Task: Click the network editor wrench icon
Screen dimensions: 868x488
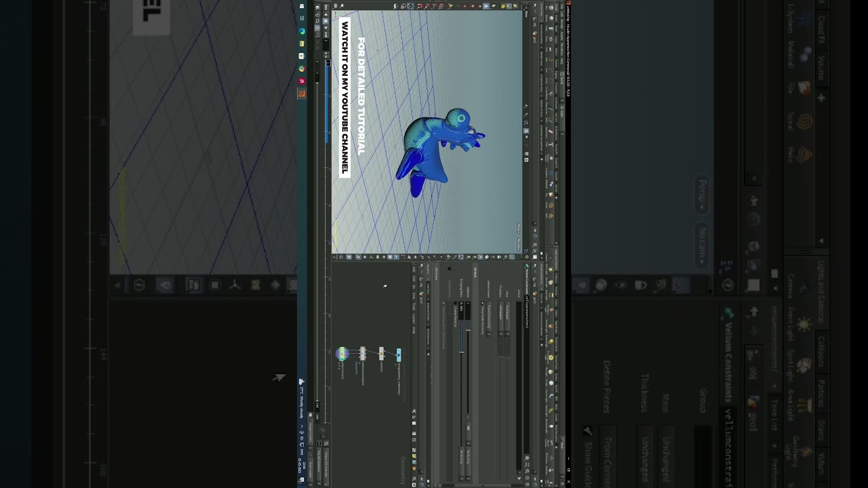Action: point(414,411)
